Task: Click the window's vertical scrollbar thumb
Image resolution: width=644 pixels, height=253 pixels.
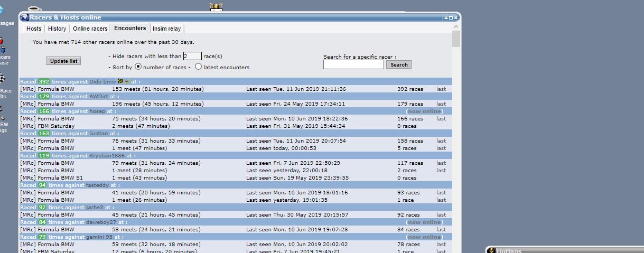Action: tap(456, 40)
